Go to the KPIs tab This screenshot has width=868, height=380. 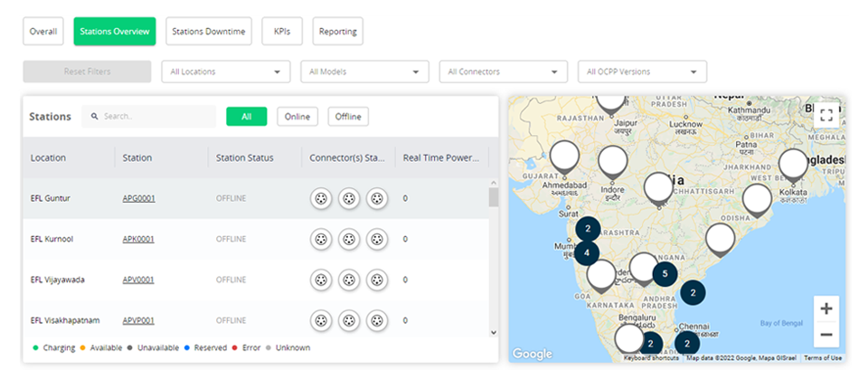[282, 31]
